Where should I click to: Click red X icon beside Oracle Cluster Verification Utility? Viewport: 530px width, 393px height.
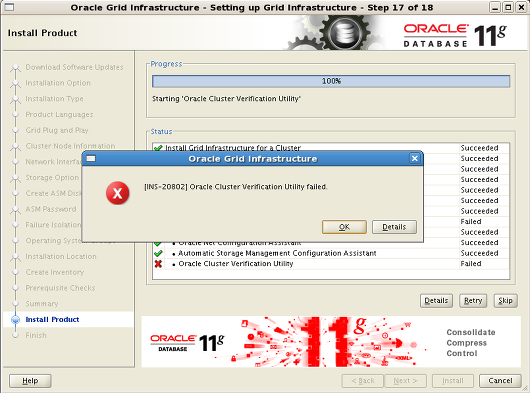[x=158, y=264]
